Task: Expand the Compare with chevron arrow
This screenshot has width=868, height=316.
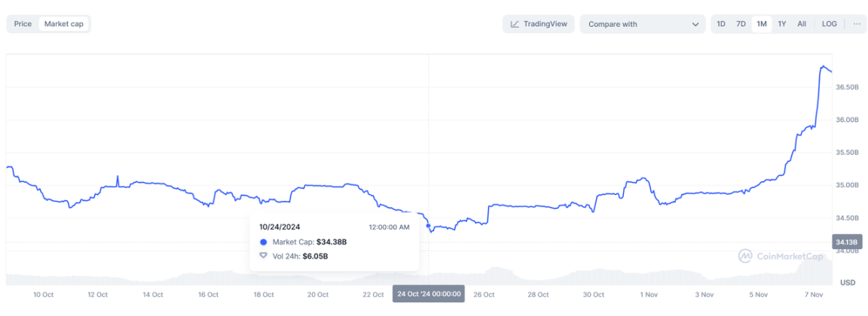Action: coord(695,24)
